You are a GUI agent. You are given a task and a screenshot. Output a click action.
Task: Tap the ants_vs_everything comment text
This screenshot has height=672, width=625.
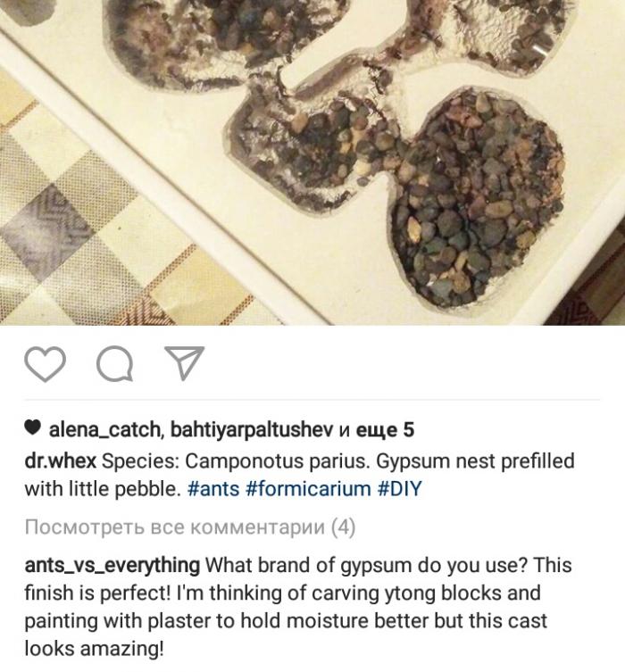tap(298, 607)
